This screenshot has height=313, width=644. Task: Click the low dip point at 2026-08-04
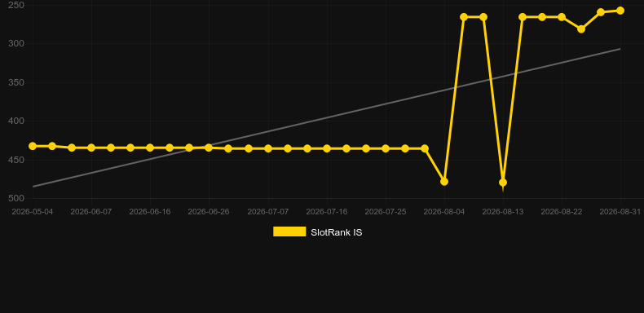tap(444, 182)
